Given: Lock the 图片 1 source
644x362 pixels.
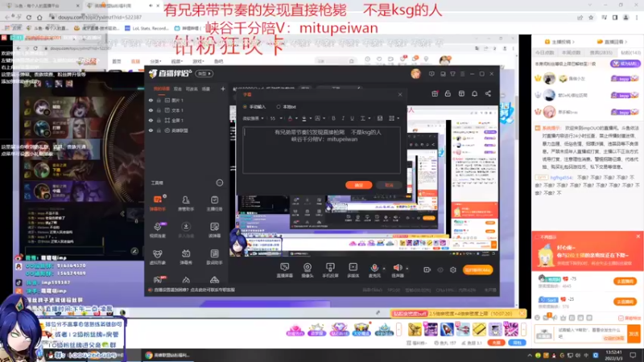Looking at the screenshot, I should pyautogui.click(x=159, y=100).
